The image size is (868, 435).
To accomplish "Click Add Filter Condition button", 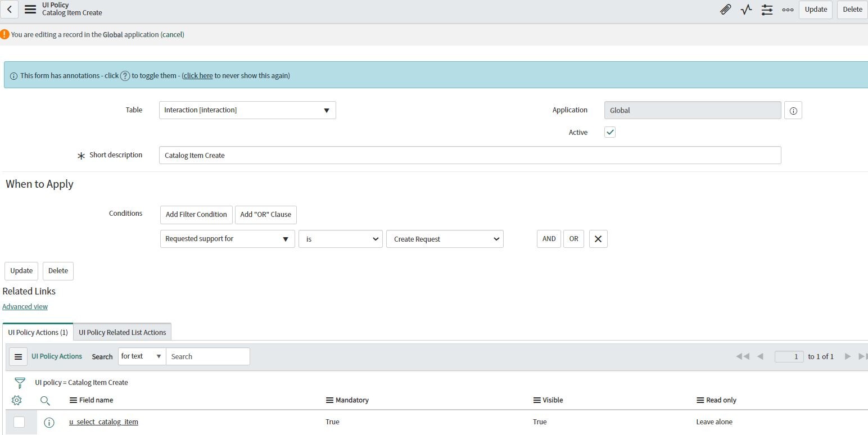I will pos(196,215).
